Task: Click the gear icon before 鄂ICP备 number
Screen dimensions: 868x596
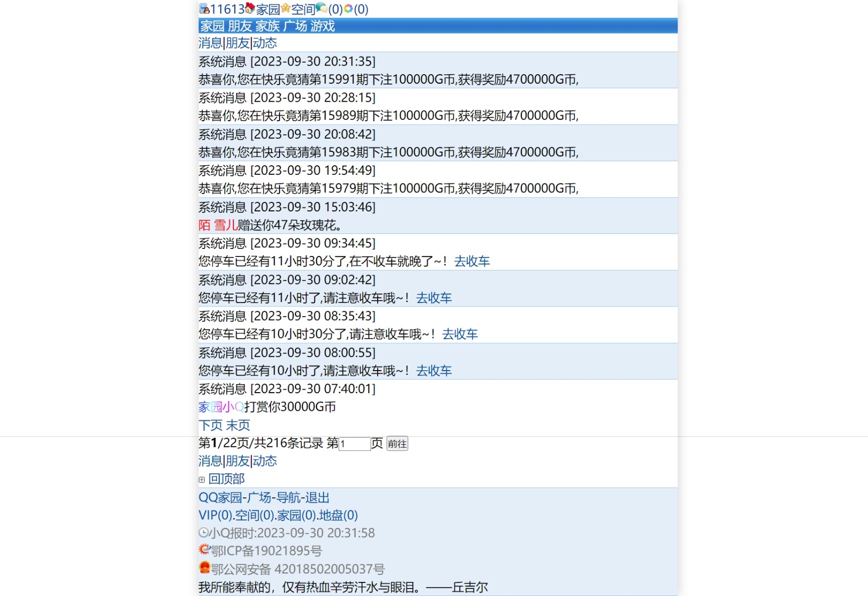Action: point(204,549)
